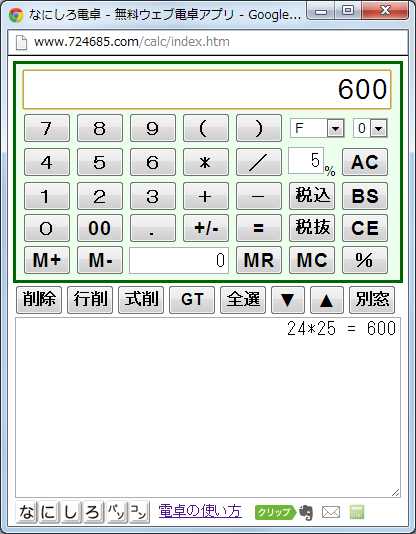Viewport: 416px width, 534px height.
Task: Open the 電卓の使い方 help link
Action: (200, 511)
